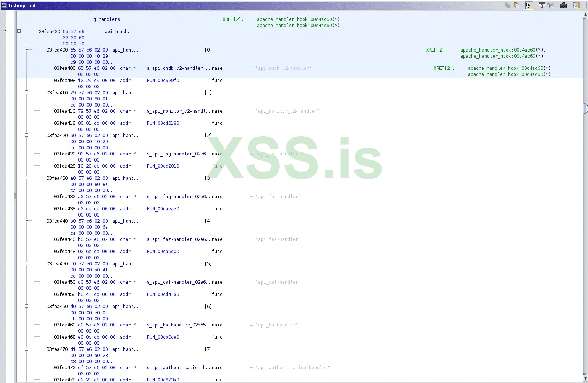Screen dimensions: 588x383
Task: Click the "api_authentication-handler" string comment
Action: (293, 368)
